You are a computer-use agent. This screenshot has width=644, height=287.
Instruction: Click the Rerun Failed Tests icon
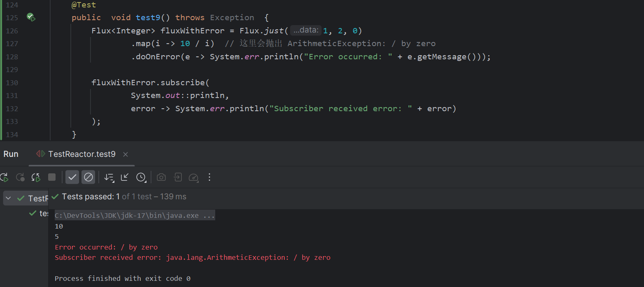20,177
